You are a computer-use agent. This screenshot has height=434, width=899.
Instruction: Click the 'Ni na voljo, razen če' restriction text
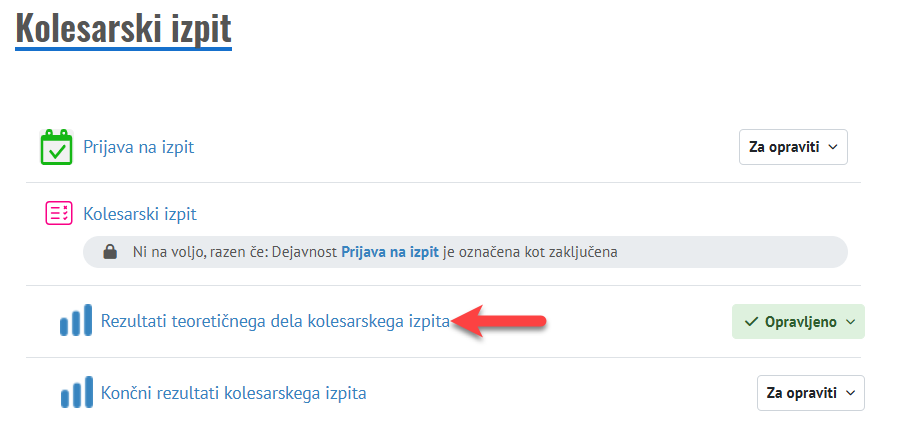(x=234, y=252)
